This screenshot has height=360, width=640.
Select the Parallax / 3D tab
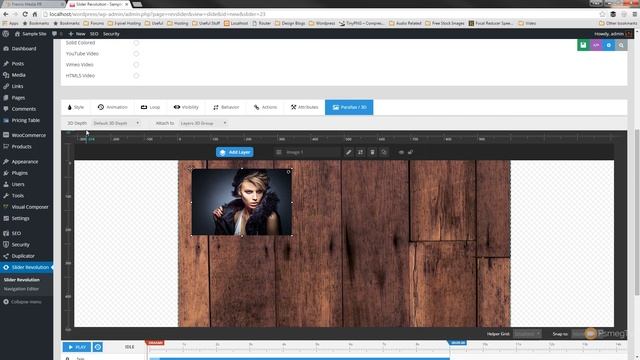pos(349,107)
